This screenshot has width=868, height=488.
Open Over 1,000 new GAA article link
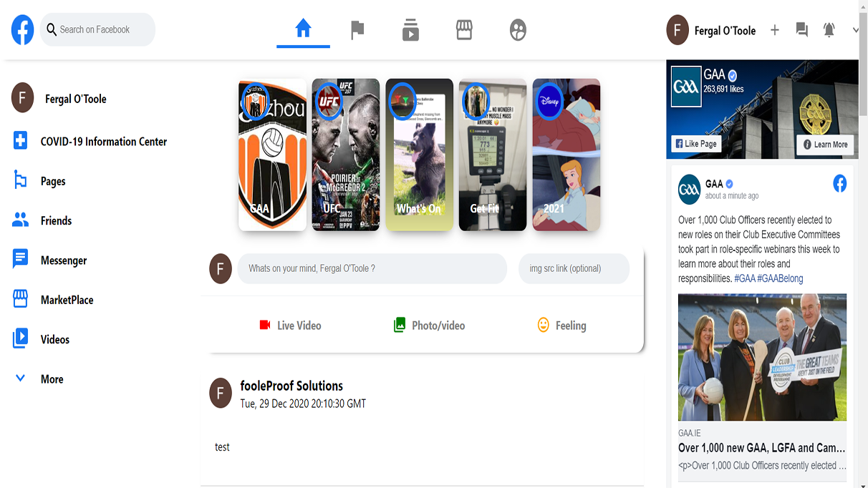pyautogui.click(x=762, y=448)
